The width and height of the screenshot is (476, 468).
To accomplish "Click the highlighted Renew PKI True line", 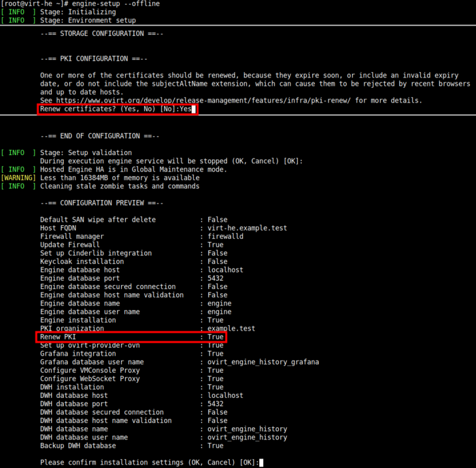I will 131,337.
